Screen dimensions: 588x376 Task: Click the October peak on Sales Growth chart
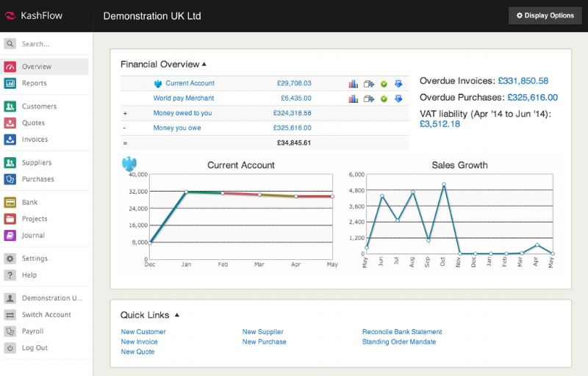[x=444, y=184]
